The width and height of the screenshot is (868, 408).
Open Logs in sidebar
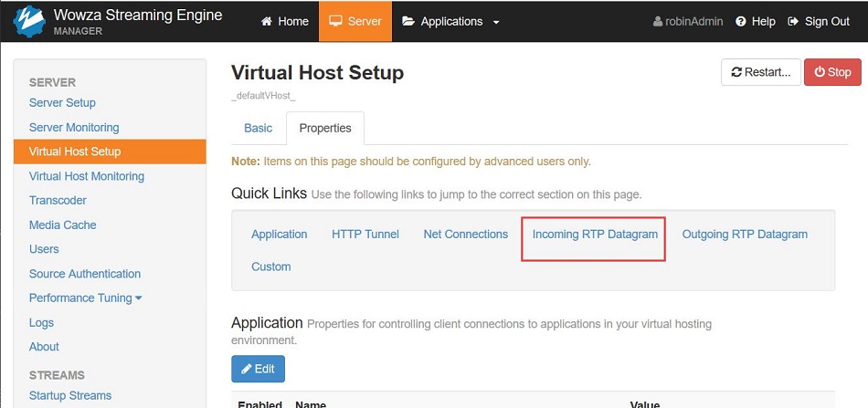tap(41, 322)
